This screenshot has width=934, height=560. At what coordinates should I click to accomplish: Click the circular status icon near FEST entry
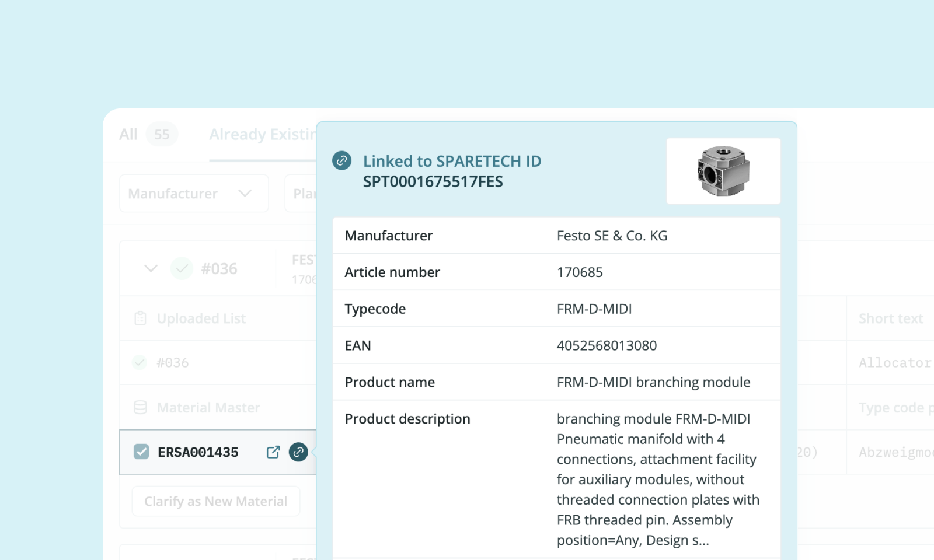coord(182,268)
